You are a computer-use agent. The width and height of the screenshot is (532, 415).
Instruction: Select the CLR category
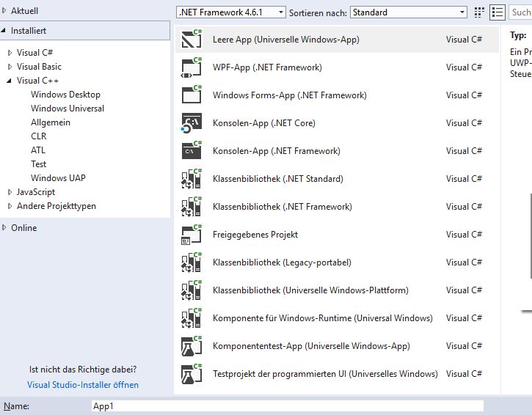(x=38, y=136)
